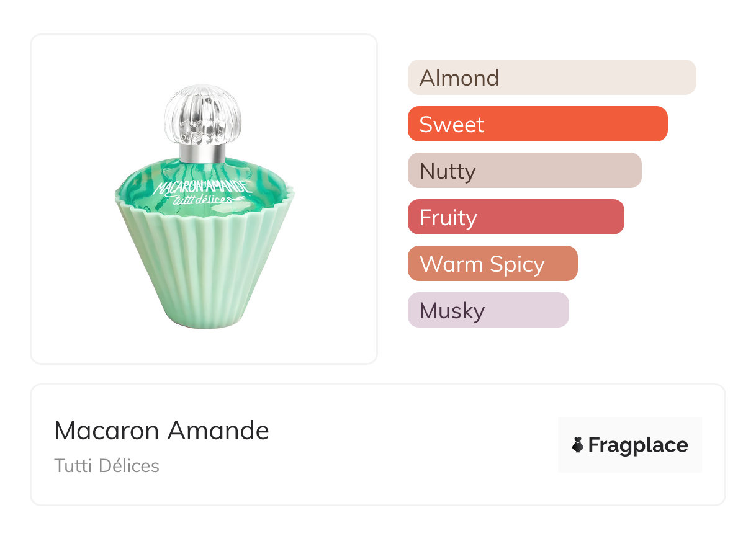This screenshot has width=756, height=536.
Task: Click the Fragplace bottle logo icon
Action: pos(578,445)
